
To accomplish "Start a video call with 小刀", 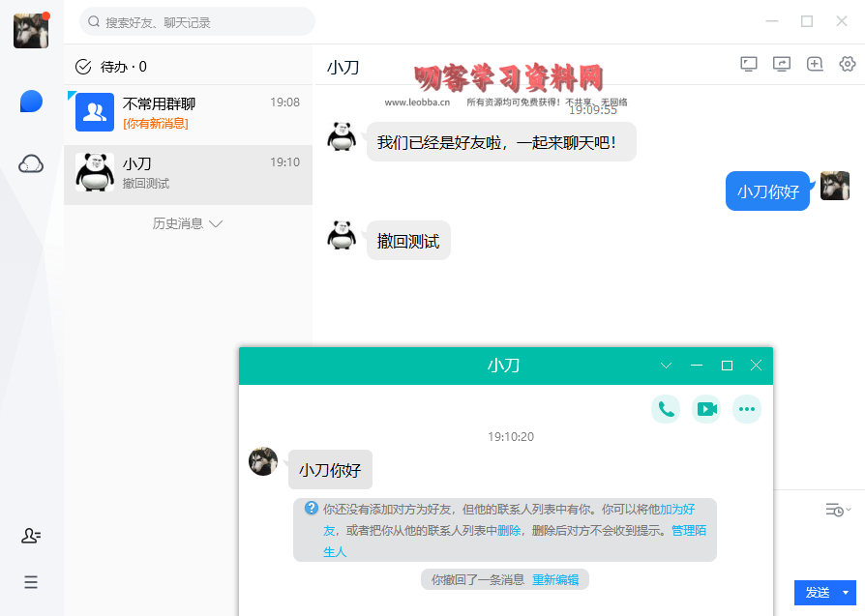I will 706,409.
